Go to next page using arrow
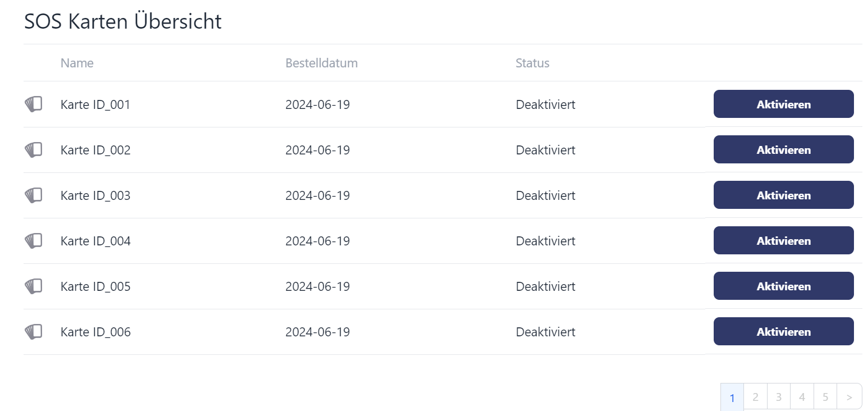The height and width of the screenshot is (411, 868). [x=849, y=397]
